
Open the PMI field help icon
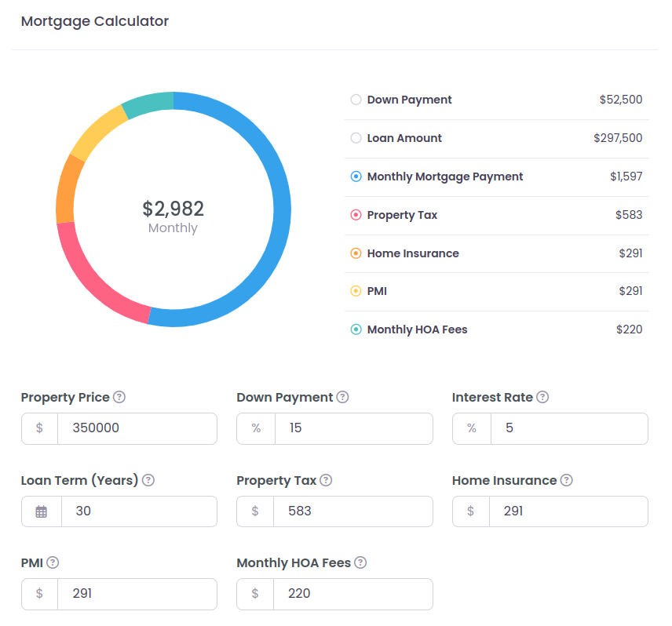(x=53, y=562)
